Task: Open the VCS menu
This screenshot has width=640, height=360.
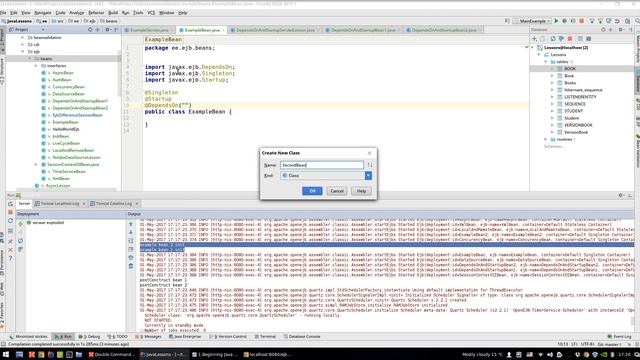Action: point(151,13)
